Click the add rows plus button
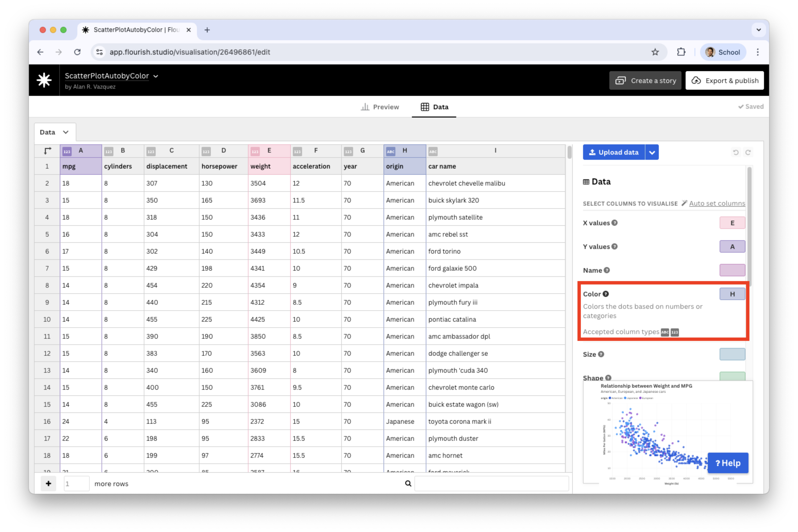The width and height of the screenshot is (798, 532). click(x=48, y=484)
